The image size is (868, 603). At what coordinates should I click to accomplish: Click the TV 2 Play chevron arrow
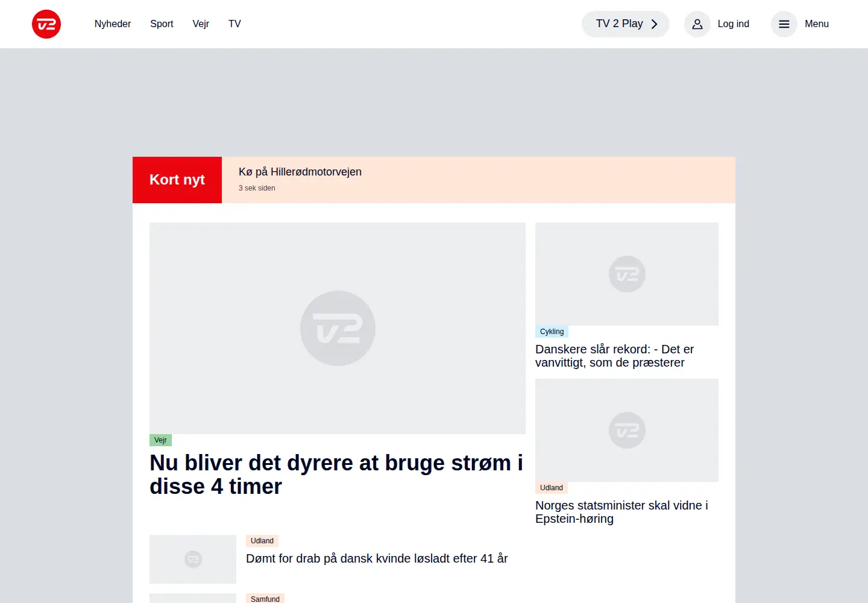[x=654, y=24]
